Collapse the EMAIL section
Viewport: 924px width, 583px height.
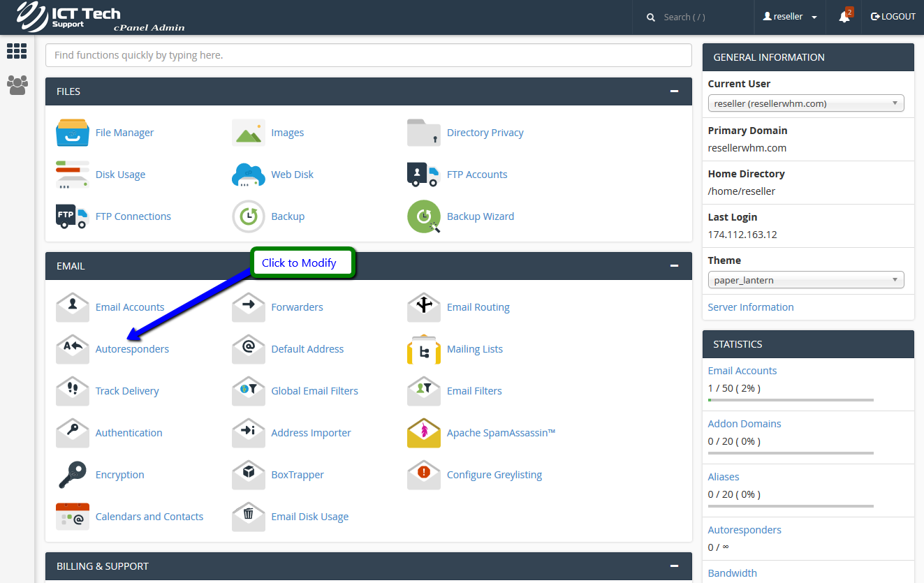click(674, 266)
